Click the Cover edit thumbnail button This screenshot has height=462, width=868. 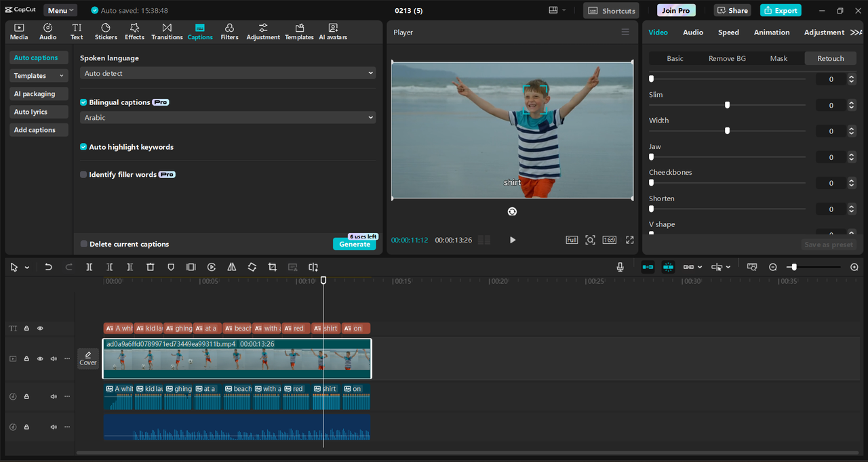point(88,359)
